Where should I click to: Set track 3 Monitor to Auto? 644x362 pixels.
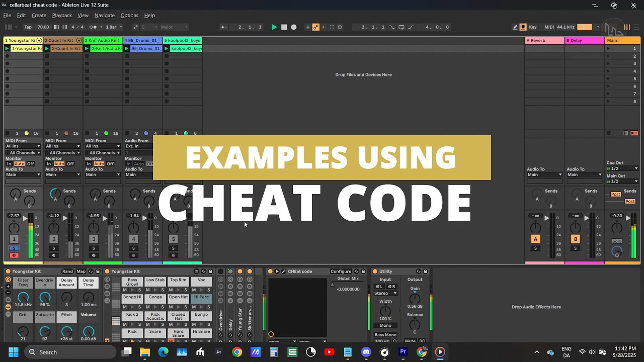coord(99,164)
